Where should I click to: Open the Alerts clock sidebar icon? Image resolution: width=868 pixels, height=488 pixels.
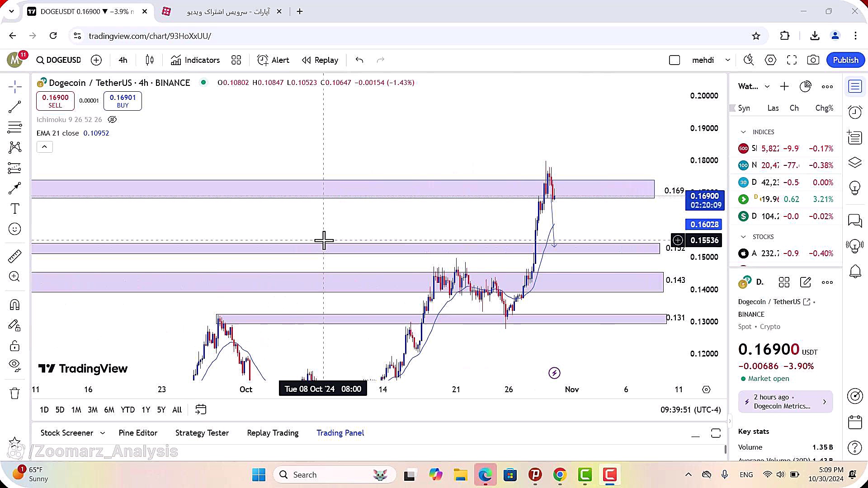click(855, 112)
